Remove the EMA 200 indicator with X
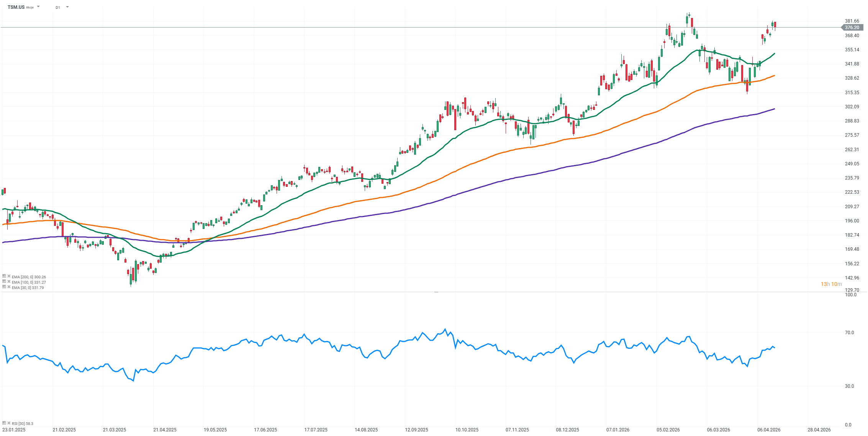The width and height of the screenshot is (868, 436). [x=9, y=276]
